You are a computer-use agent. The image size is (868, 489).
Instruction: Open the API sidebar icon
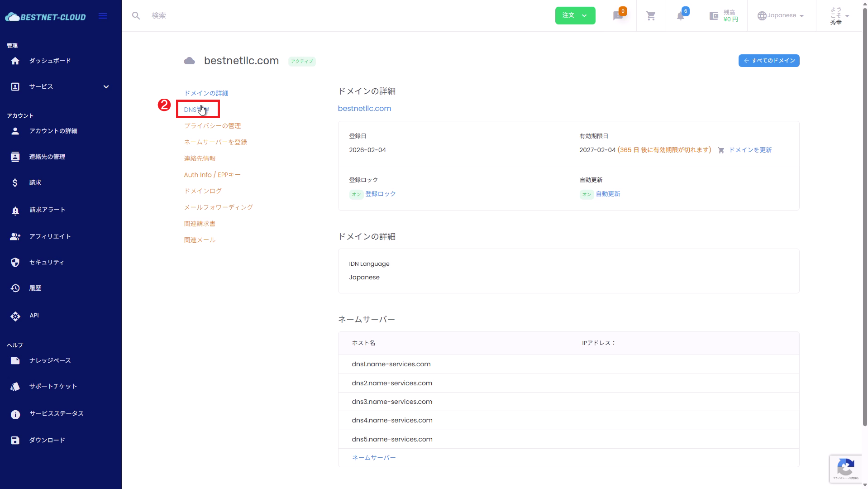click(x=15, y=316)
